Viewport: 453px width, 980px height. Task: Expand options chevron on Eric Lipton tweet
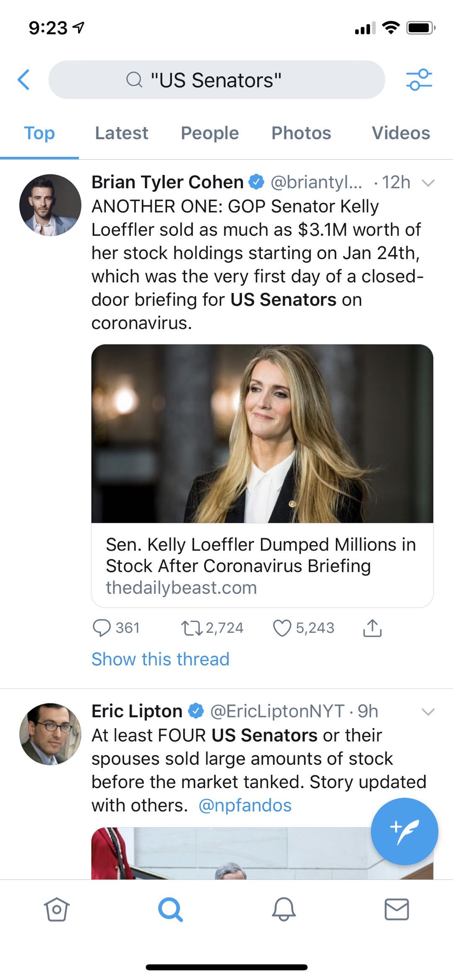428,711
